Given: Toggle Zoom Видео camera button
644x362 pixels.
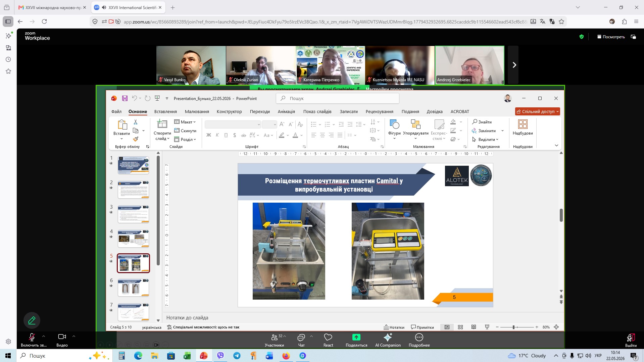Looking at the screenshot, I should click(62, 340).
